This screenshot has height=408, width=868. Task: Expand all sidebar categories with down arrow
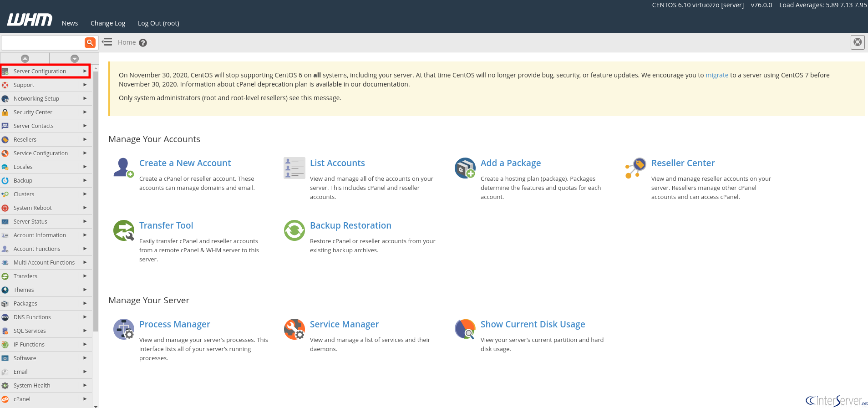75,58
